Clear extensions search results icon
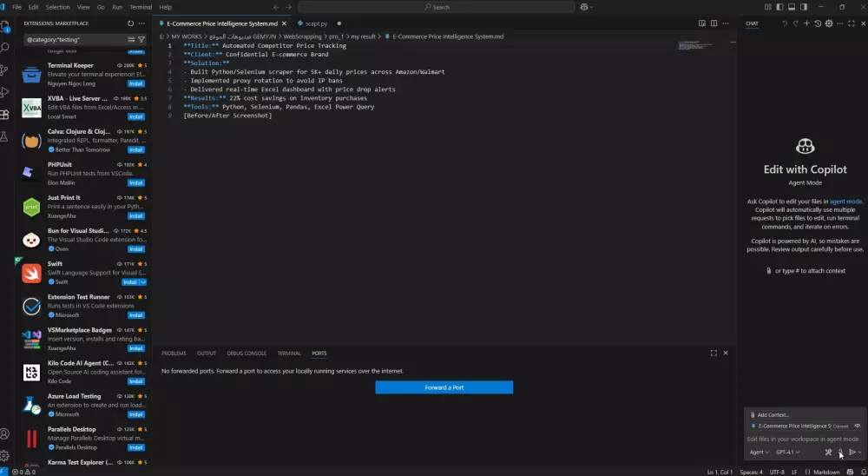This screenshot has width=868, height=476. pos(131,39)
